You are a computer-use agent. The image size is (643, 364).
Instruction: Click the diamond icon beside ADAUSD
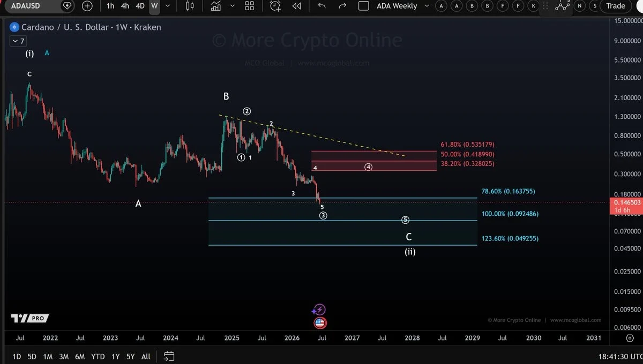click(x=67, y=6)
